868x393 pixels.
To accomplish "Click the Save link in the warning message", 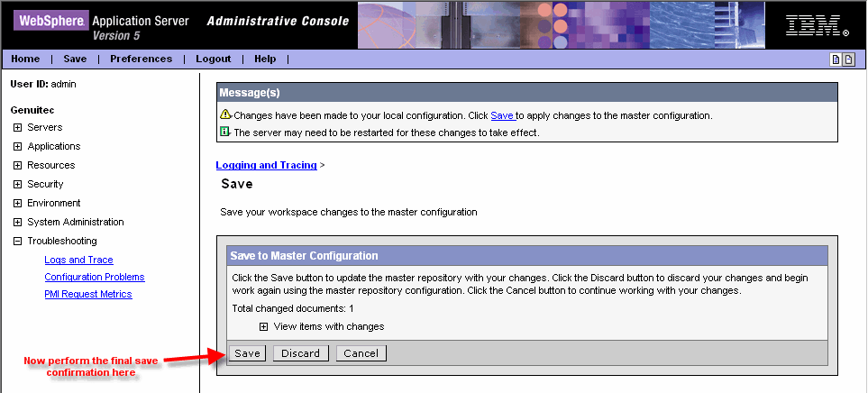I will coord(502,115).
